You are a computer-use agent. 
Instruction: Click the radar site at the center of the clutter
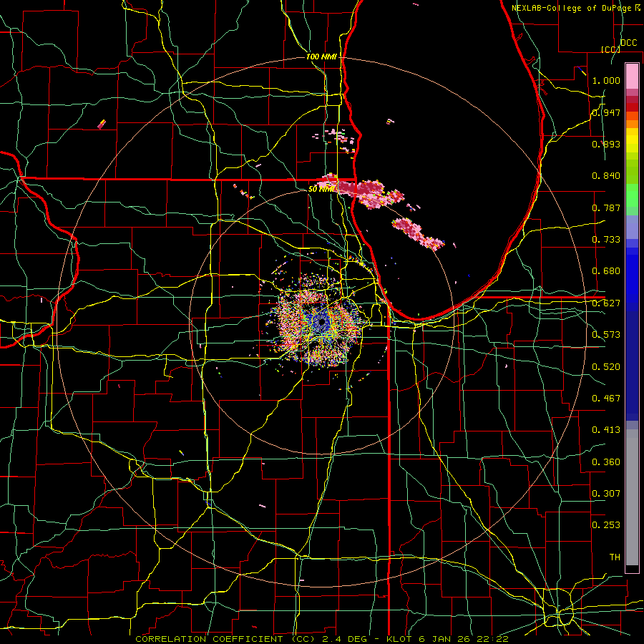(x=321, y=323)
